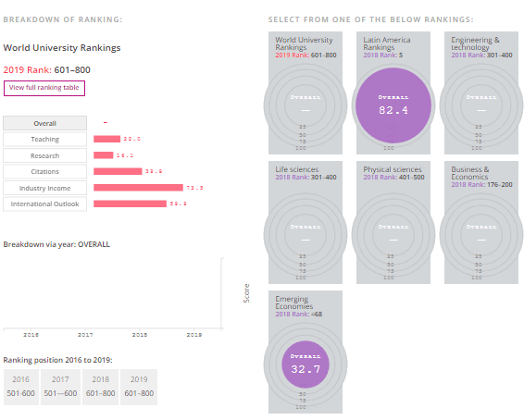Click the Industry Income score bar
Viewport: 524px width, 420px height.
click(x=138, y=188)
